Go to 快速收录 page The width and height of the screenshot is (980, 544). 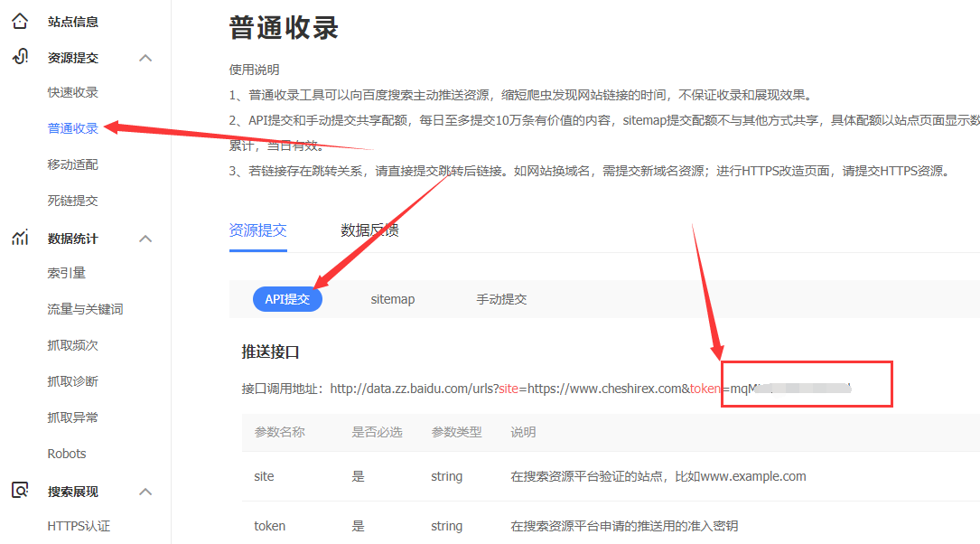coord(73,92)
